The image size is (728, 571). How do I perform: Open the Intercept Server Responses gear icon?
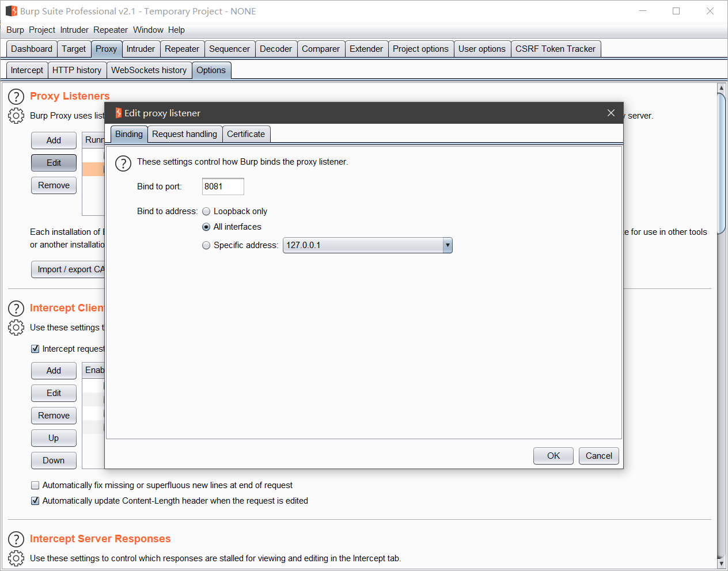click(16, 558)
